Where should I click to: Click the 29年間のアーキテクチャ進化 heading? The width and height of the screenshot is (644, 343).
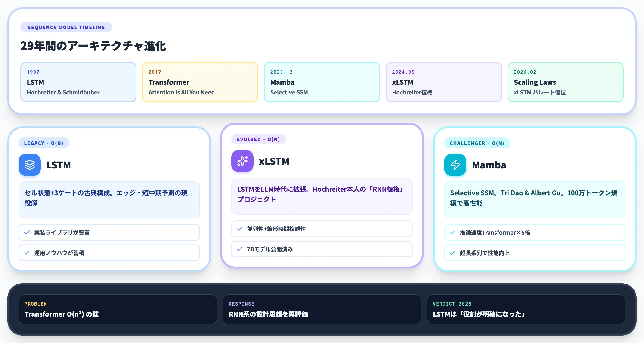coord(93,46)
